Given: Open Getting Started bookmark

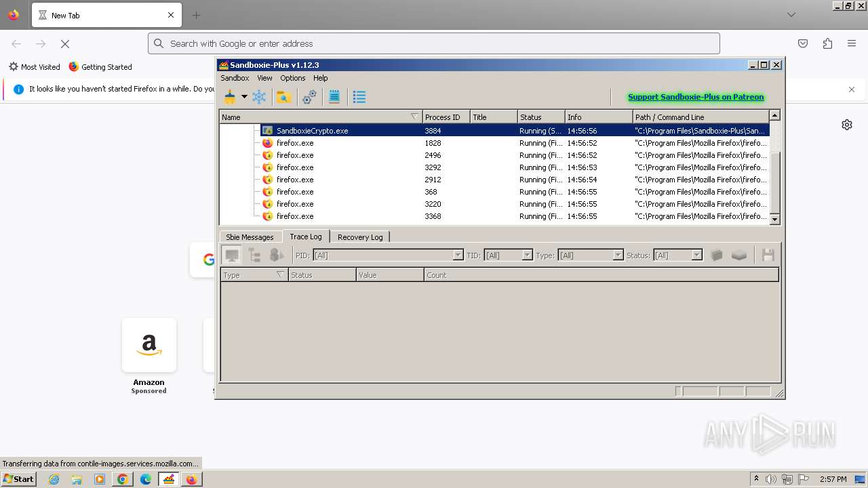Looking at the screenshot, I should (100, 67).
